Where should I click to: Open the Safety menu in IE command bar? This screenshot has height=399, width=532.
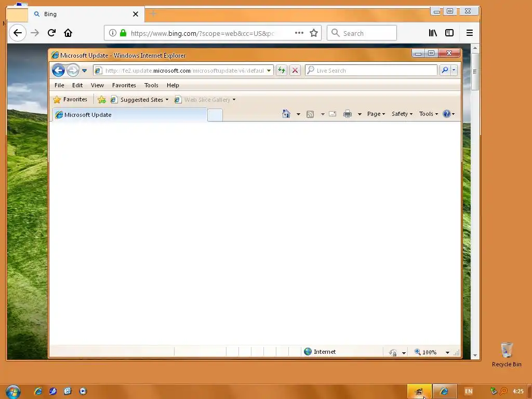click(x=402, y=114)
